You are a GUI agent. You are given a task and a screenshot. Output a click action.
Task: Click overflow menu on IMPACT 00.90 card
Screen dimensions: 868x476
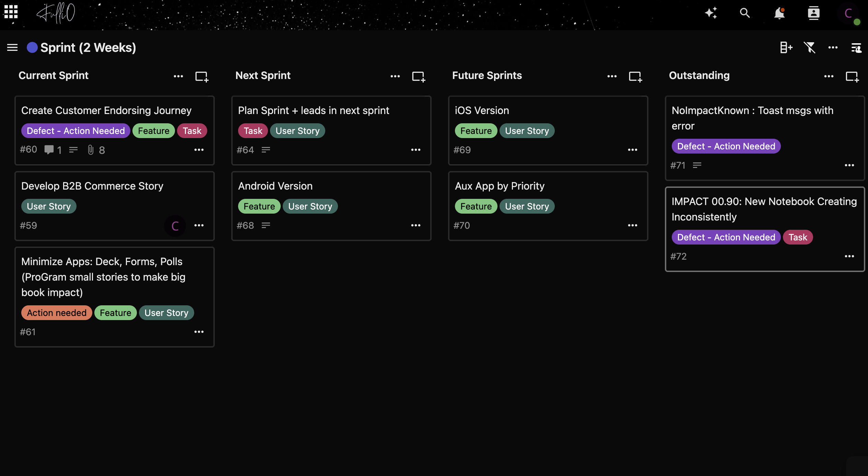[849, 256]
